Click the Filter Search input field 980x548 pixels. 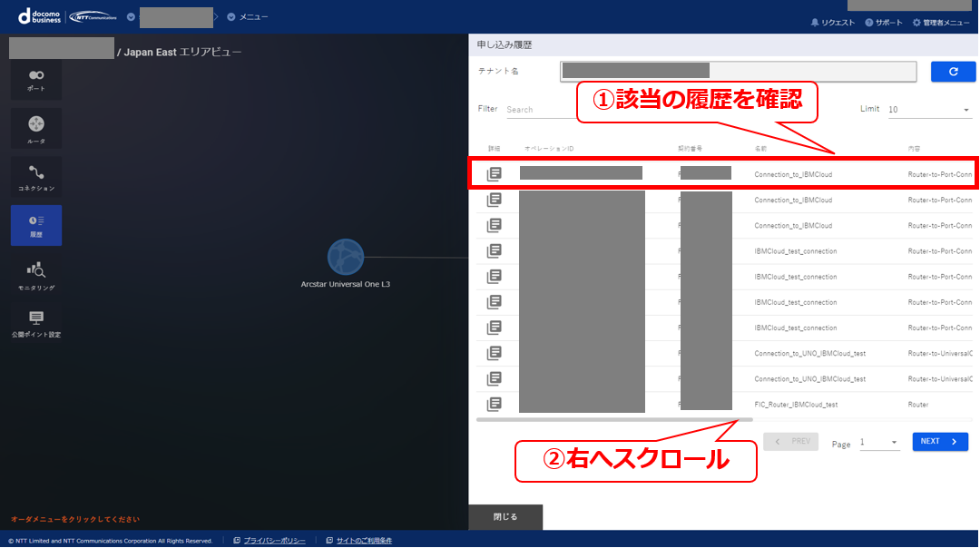(x=541, y=110)
